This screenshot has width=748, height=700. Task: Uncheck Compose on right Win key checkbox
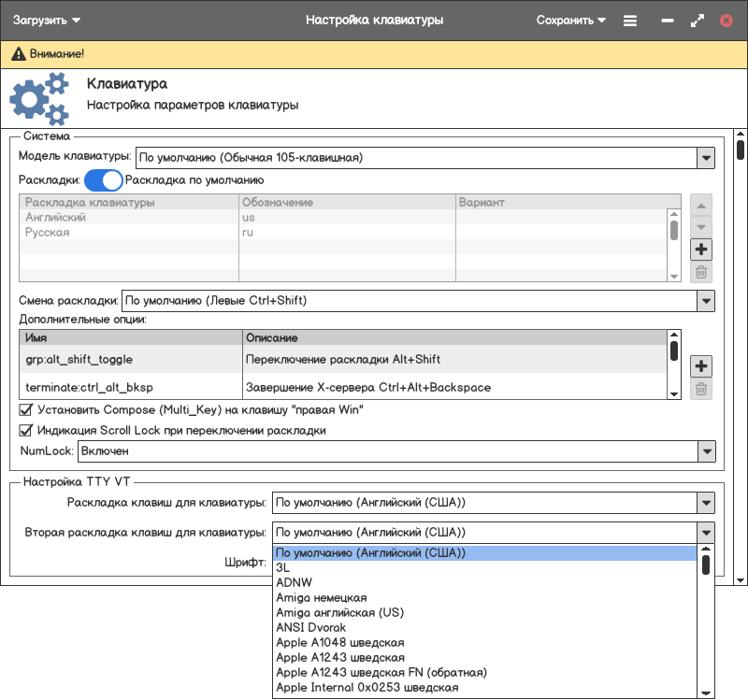tap(26, 409)
